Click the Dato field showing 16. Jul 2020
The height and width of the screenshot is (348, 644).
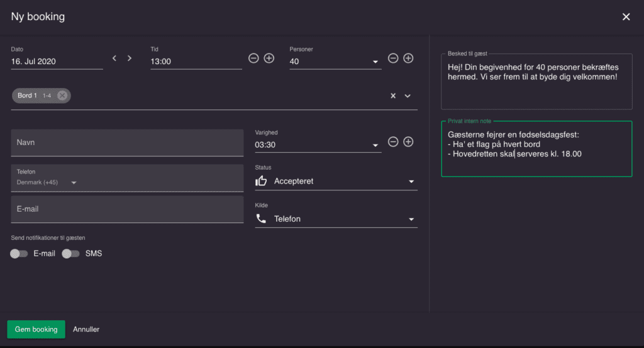(57, 62)
